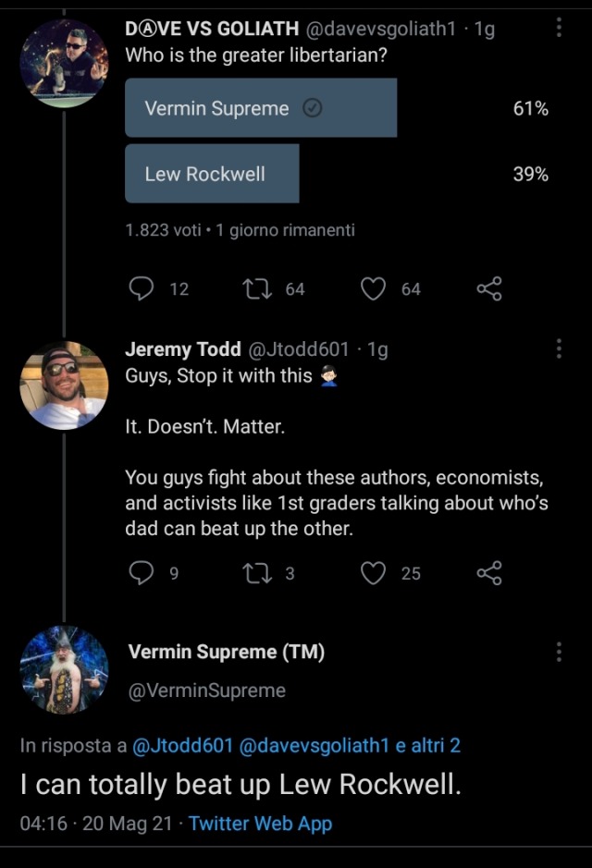Select the Vermin Supreme poll option

click(x=261, y=108)
